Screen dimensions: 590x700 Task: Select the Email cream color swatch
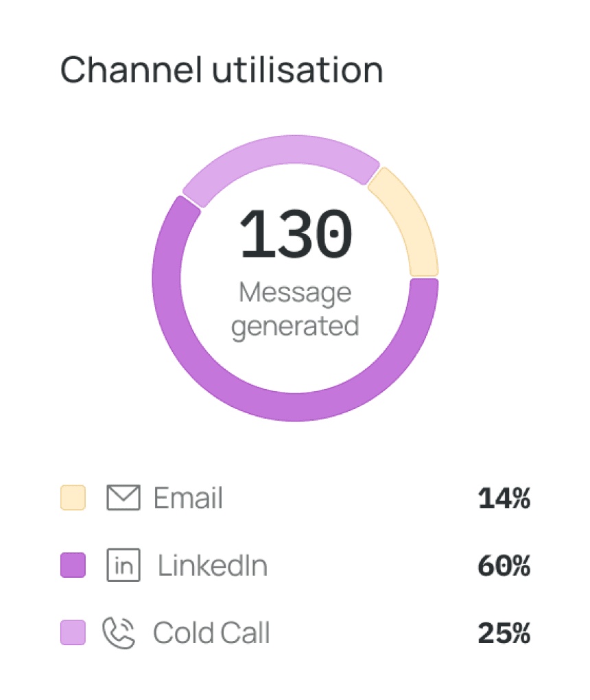coord(73,498)
